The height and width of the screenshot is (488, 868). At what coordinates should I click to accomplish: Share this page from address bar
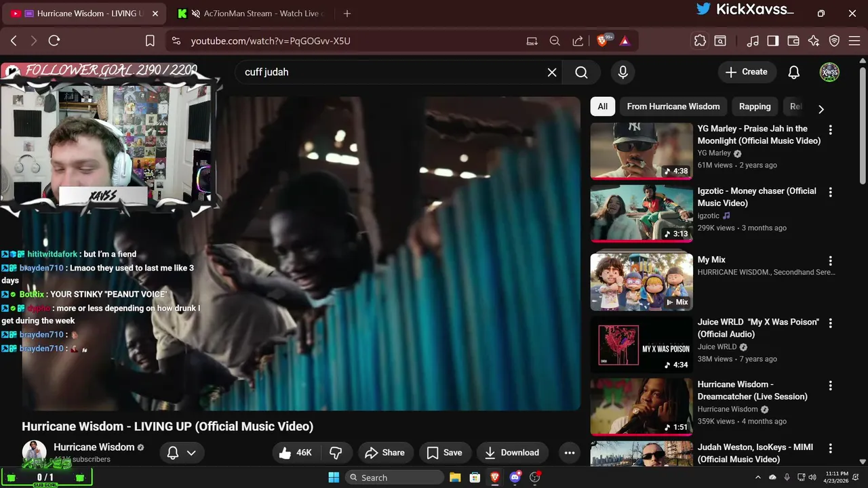click(578, 41)
